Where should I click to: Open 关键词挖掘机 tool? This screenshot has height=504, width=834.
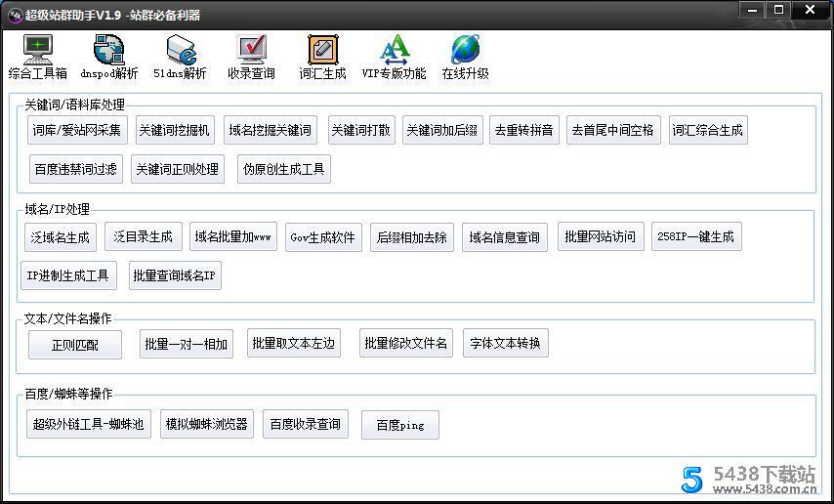[175, 130]
